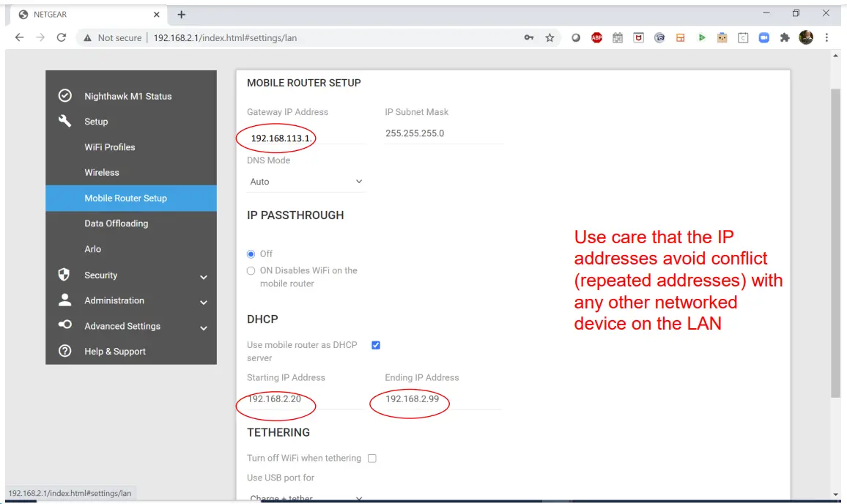Toggle Use mobile router as DHCP server checkbox
847x504 pixels.
point(376,344)
